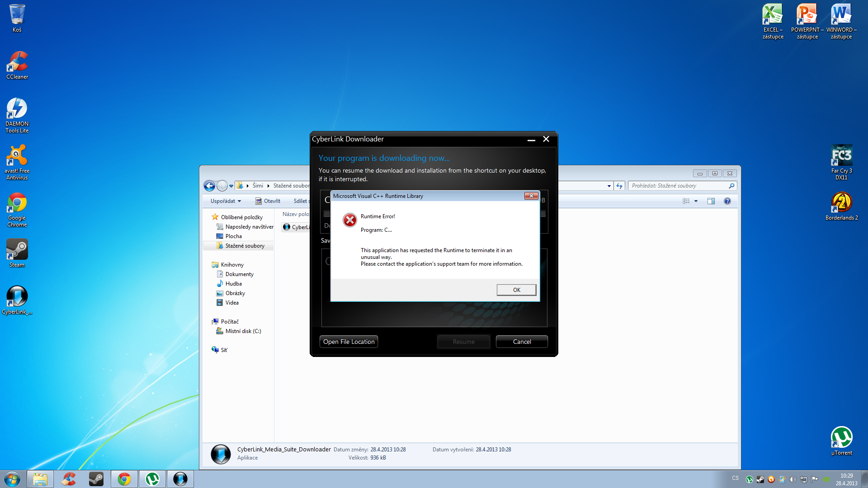Click the Action Center flag tray icon

pyautogui.click(x=814, y=479)
